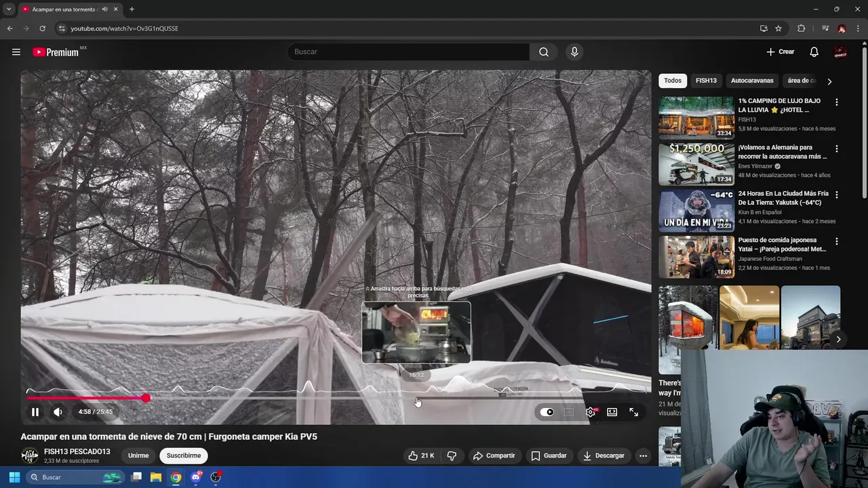Click the Unirme membership button
The width and height of the screenshot is (868, 488).
pos(138,455)
